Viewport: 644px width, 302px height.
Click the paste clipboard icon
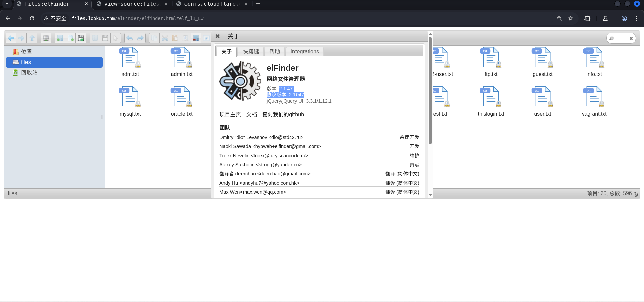(175, 38)
